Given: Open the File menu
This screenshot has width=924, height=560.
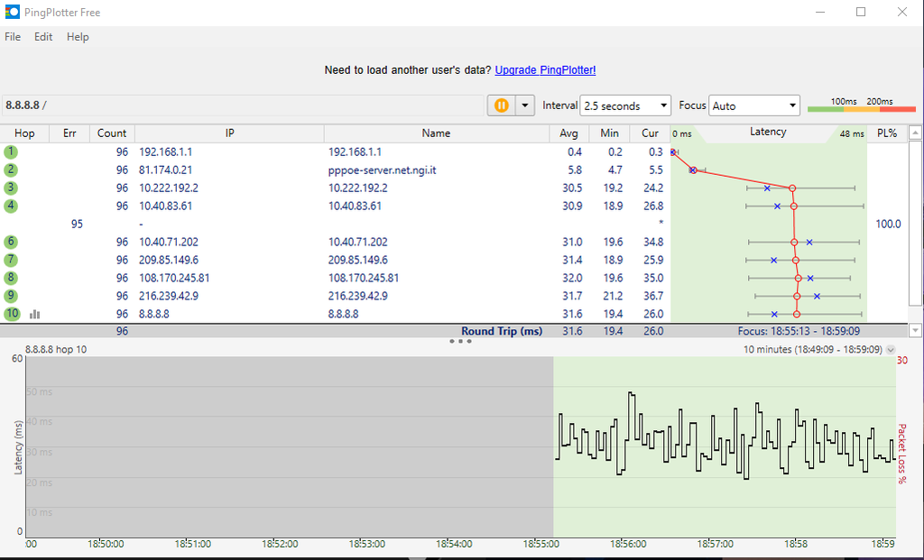Looking at the screenshot, I should click(13, 36).
